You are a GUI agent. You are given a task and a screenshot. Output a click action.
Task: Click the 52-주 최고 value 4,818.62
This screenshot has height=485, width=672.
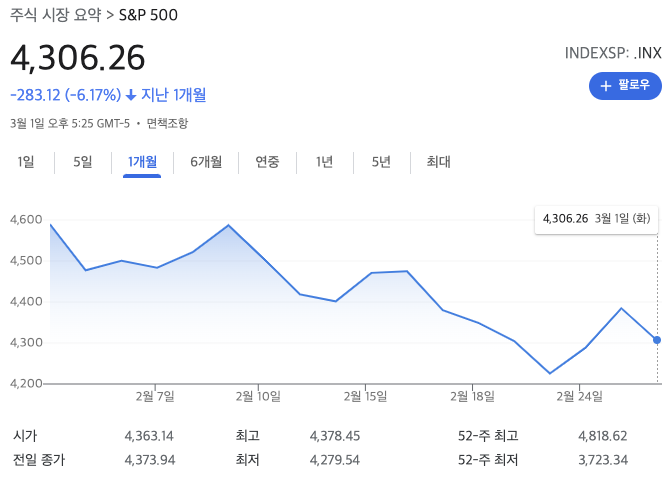click(603, 436)
